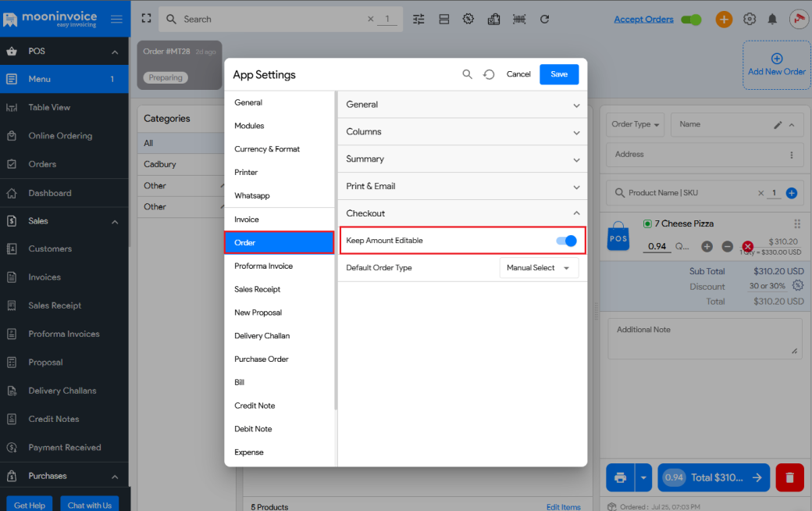This screenshot has width=812, height=511.
Task: Disable the Keep Amount Editable toggle
Action: 566,241
